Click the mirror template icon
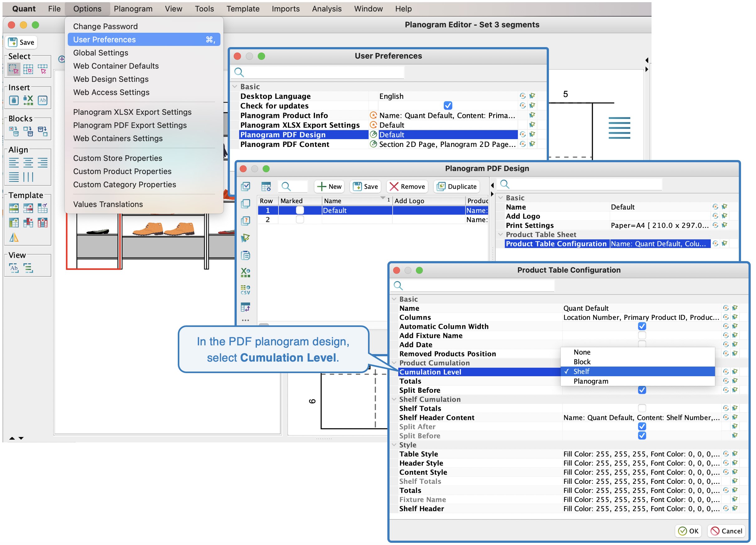756x545 pixels. 14,237
